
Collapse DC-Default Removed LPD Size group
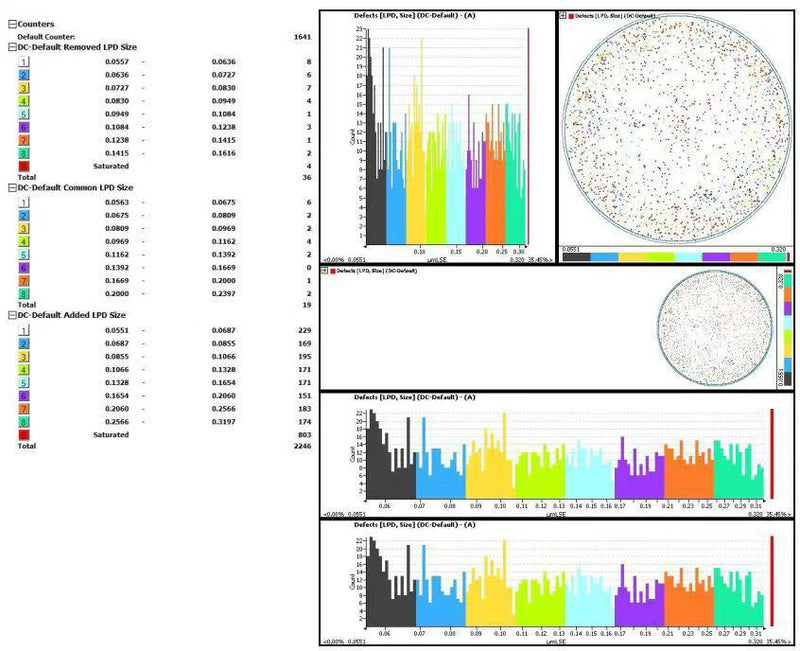(x=12, y=47)
